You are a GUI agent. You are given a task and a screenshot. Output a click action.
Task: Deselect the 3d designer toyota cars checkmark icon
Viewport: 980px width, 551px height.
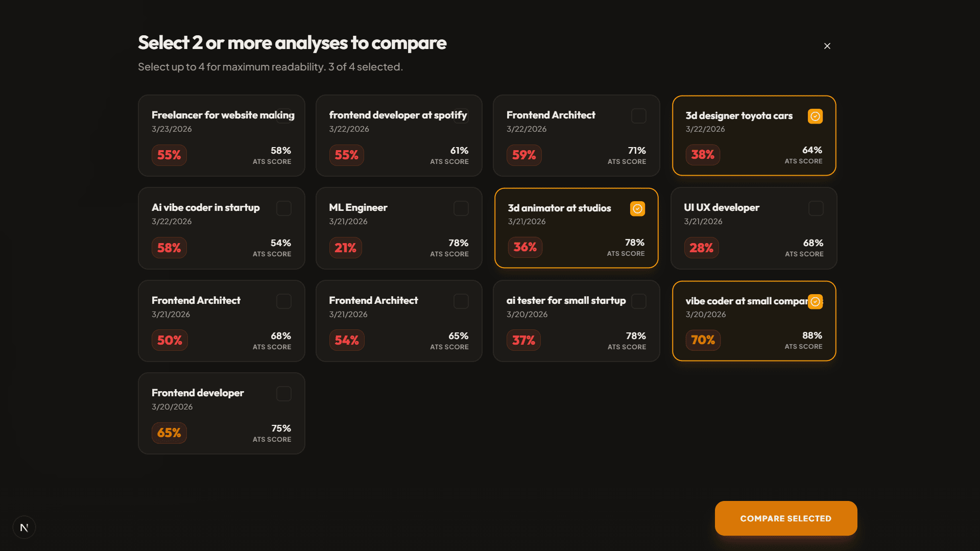[x=815, y=116]
